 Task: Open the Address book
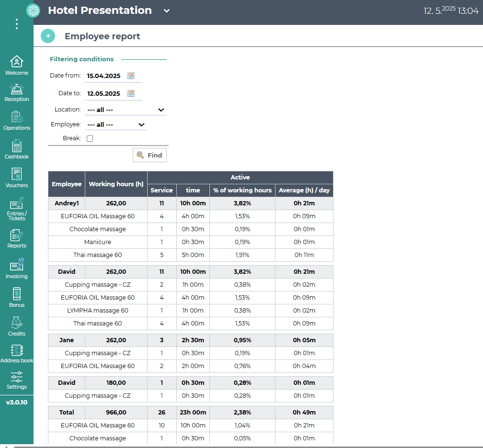click(x=17, y=353)
